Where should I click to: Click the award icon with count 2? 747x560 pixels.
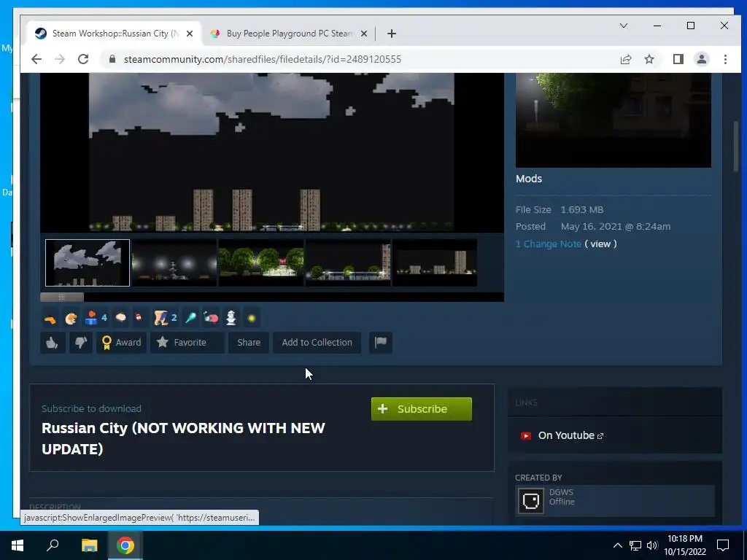tap(165, 318)
